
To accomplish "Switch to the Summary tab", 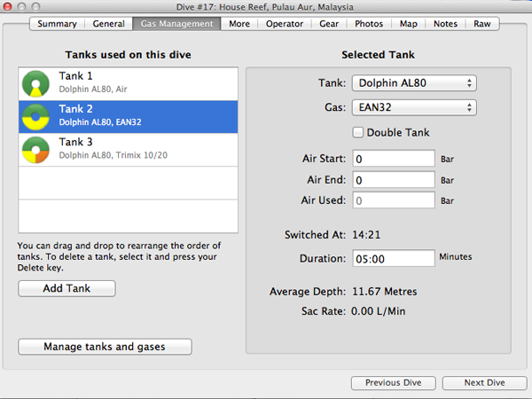I will pyautogui.click(x=57, y=24).
